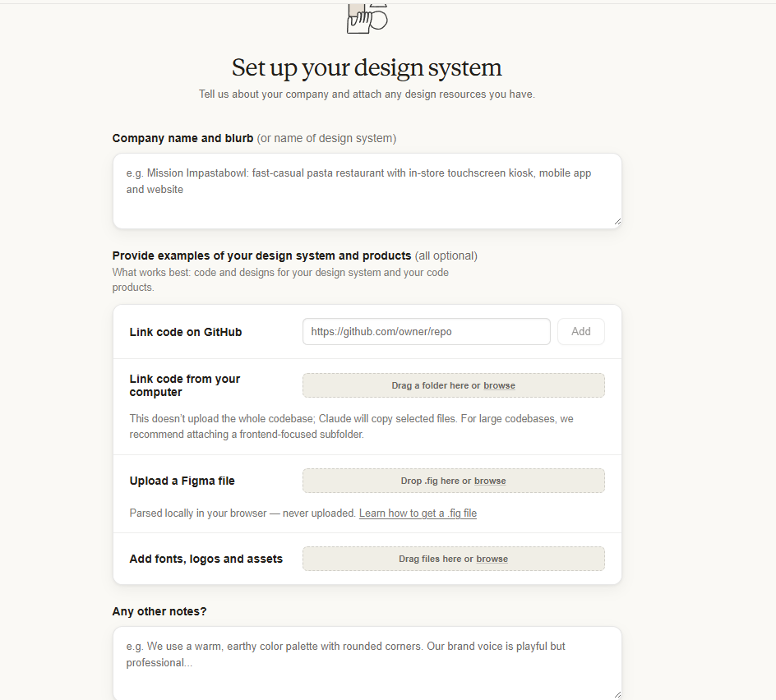The image size is (776, 700).
Task: Click the 'Link code from your computer' label
Action: coord(185,385)
